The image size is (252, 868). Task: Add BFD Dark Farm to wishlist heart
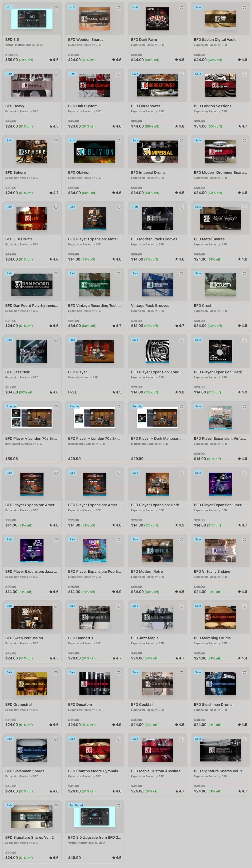pos(181,8)
